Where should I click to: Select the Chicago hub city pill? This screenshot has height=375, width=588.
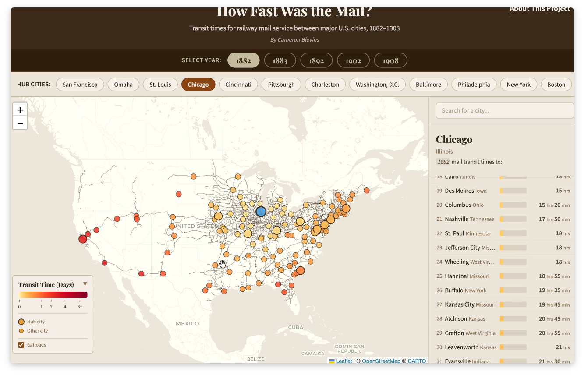click(198, 85)
